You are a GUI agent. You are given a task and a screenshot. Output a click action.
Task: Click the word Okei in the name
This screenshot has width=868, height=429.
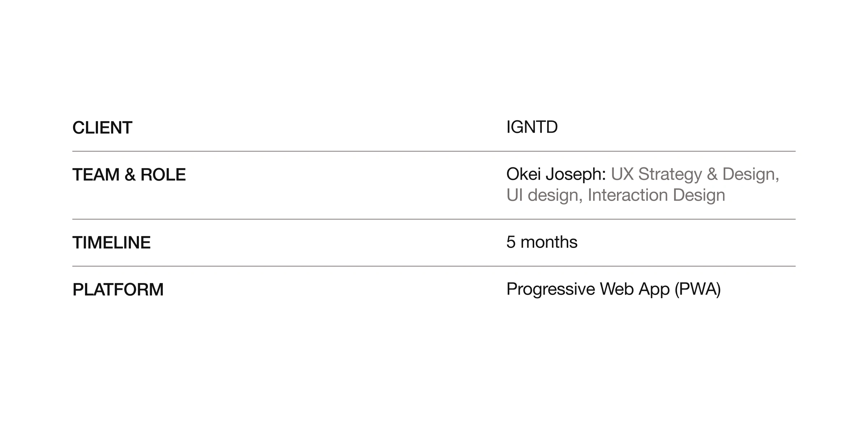click(523, 174)
